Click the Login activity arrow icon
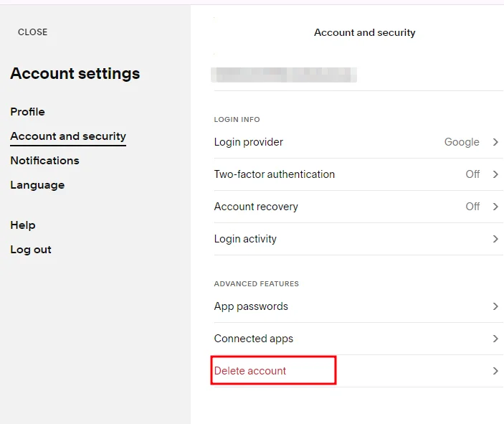This screenshot has height=424, width=504. [x=495, y=239]
